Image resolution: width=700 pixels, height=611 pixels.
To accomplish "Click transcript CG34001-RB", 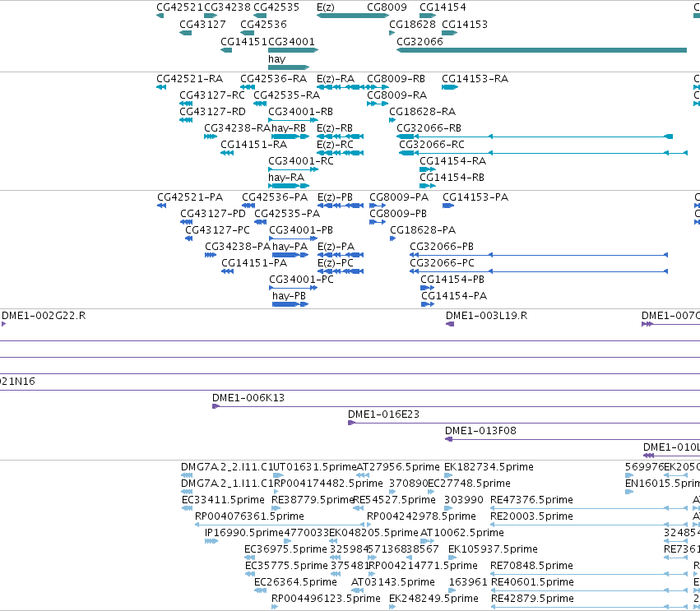I will click(x=300, y=112).
